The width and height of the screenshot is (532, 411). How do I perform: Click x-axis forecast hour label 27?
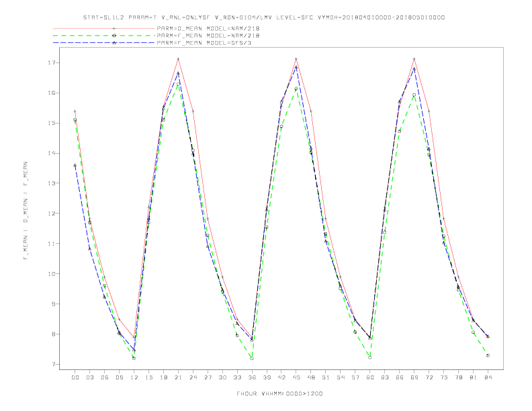pyautogui.click(x=208, y=377)
